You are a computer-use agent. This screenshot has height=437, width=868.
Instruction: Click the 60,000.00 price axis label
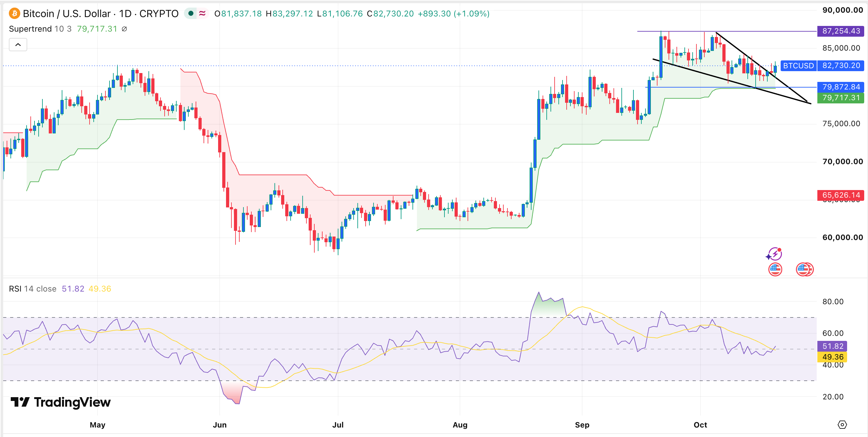pyautogui.click(x=842, y=237)
